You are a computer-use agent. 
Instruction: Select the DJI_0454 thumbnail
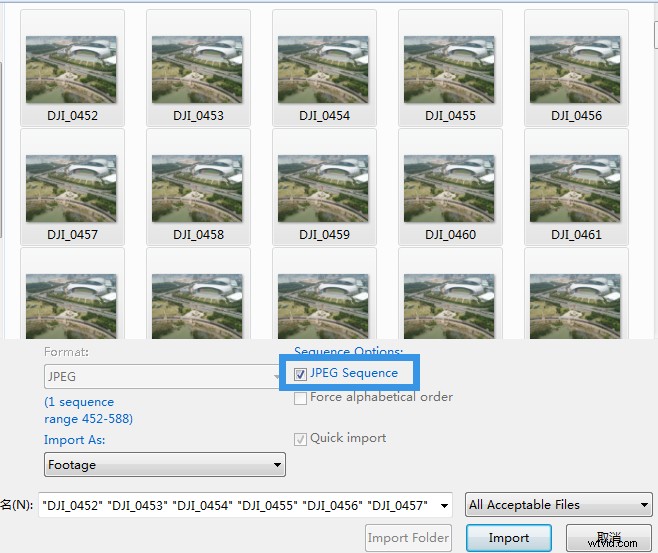coord(323,69)
